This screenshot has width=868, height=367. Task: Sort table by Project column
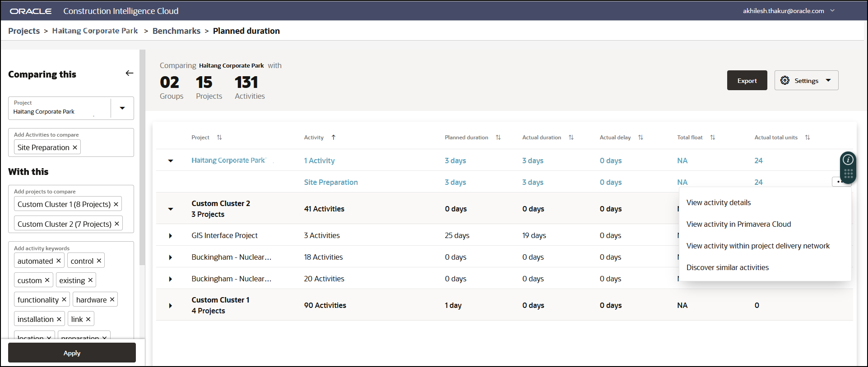click(x=219, y=138)
